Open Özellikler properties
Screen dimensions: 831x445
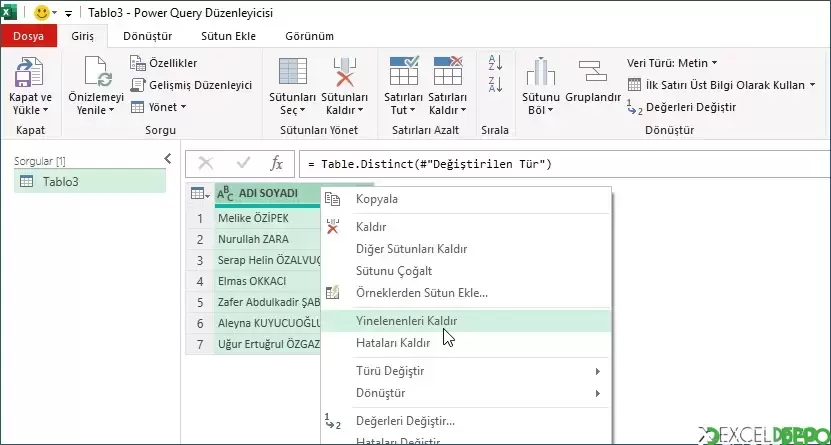point(164,63)
